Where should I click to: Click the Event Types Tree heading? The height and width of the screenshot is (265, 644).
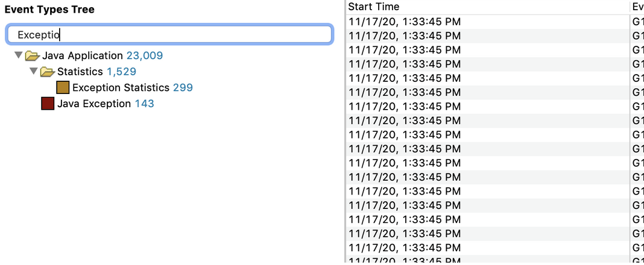[49, 10]
